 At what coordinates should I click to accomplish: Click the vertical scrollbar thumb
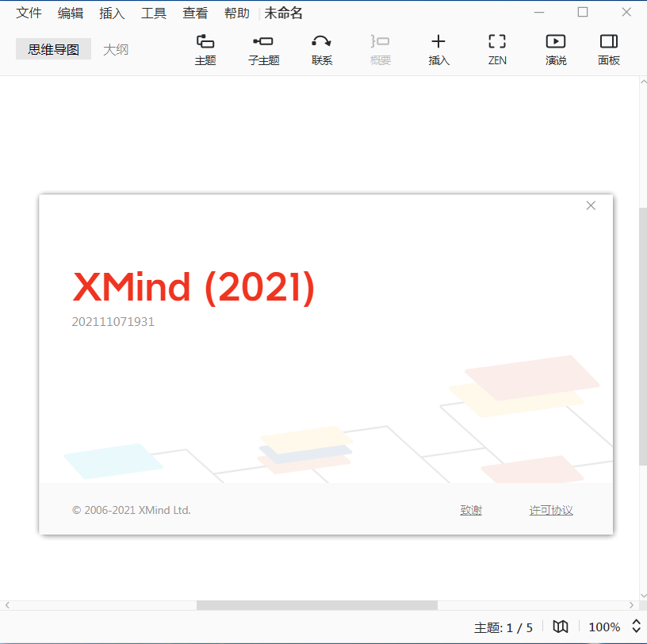(643, 336)
